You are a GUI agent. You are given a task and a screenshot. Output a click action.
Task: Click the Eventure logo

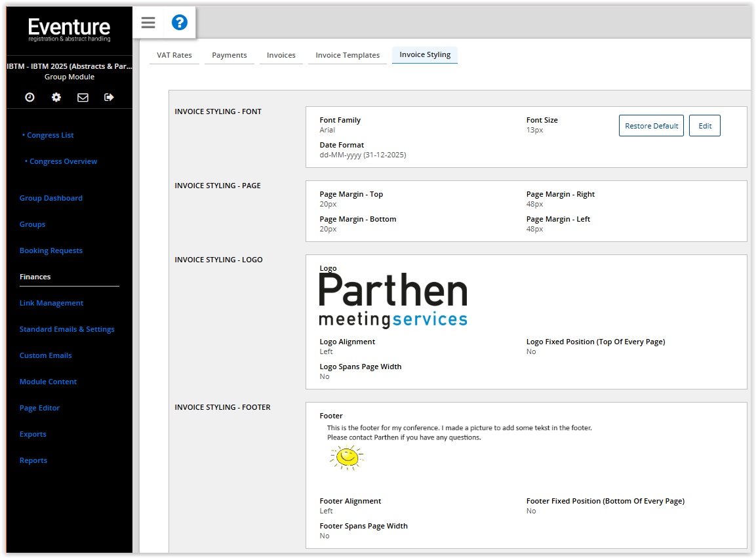coord(70,30)
